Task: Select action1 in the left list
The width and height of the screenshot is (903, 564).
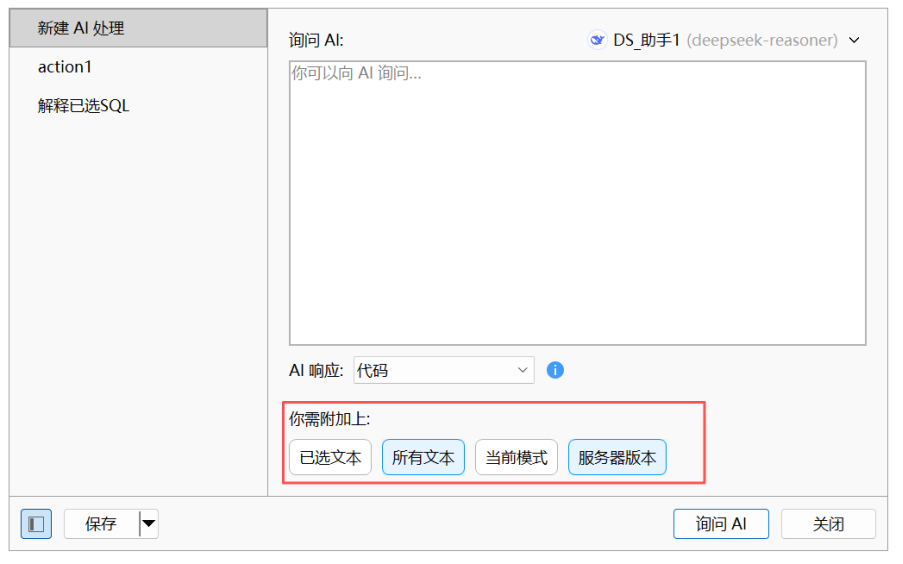Action: (65, 67)
